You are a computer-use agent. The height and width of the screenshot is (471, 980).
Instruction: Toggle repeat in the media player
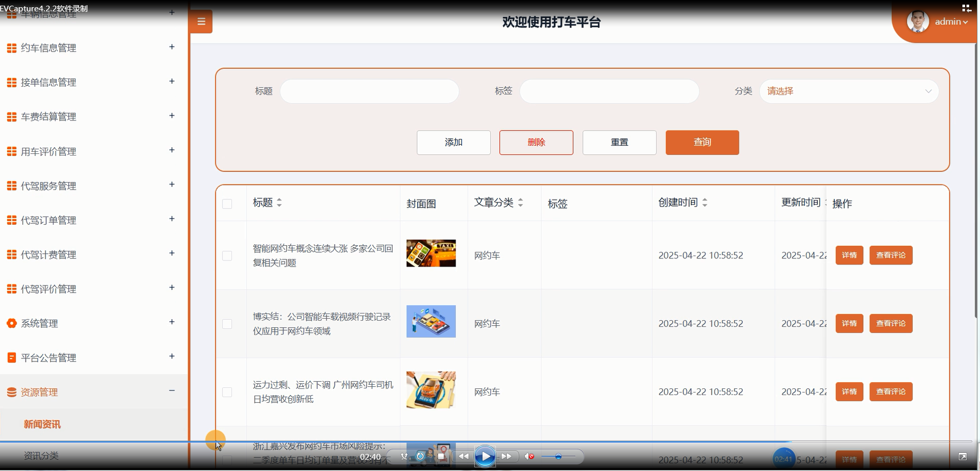[x=421, y=457]
